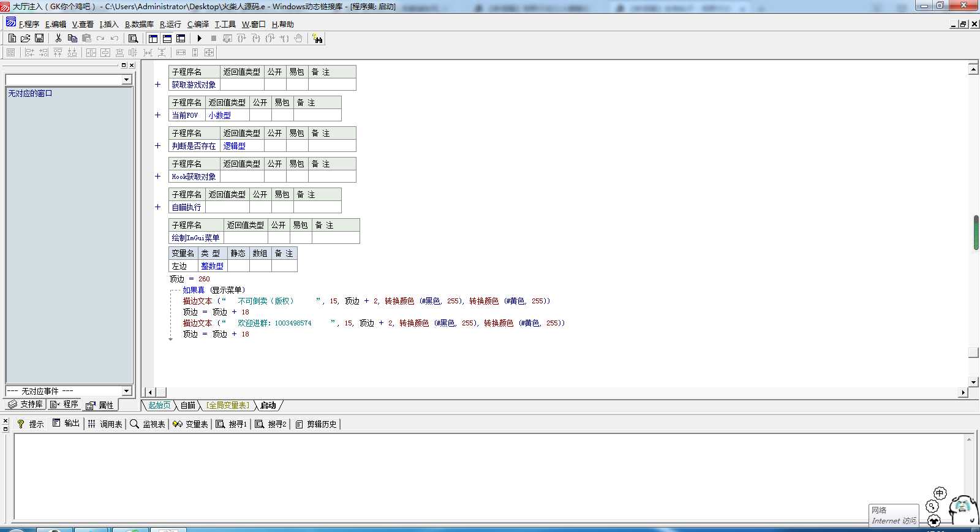Click the step-over braces debug icon
Screen dimensions: 980x532
click(256, 38)
